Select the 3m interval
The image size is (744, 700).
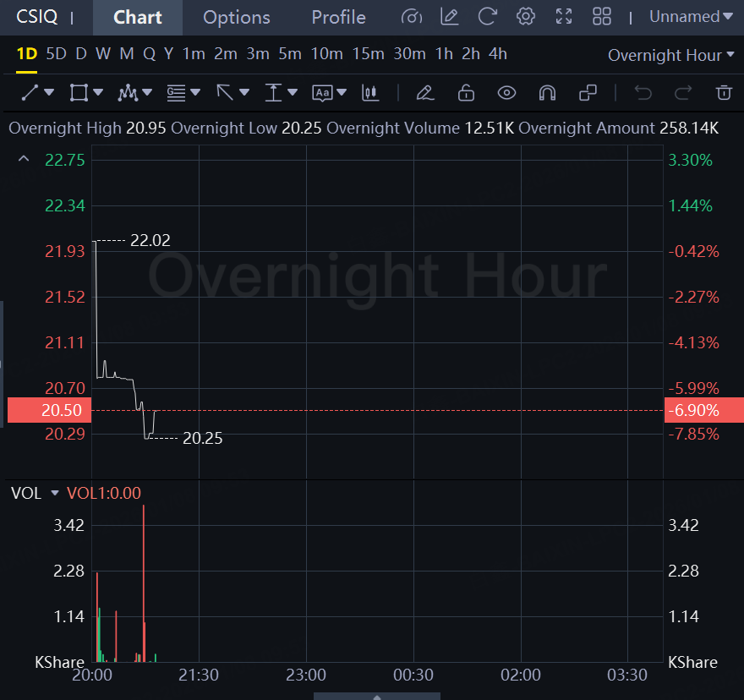pyautogui.click(x=258, y=54)
